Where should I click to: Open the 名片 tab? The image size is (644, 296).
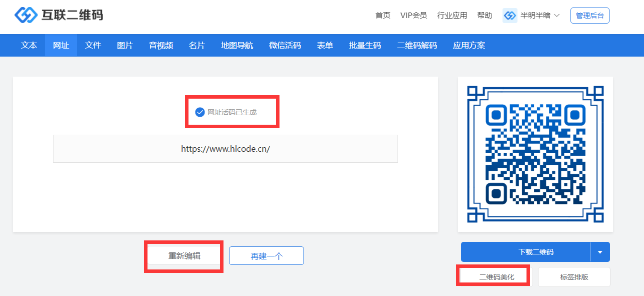[x=197, y=46]
